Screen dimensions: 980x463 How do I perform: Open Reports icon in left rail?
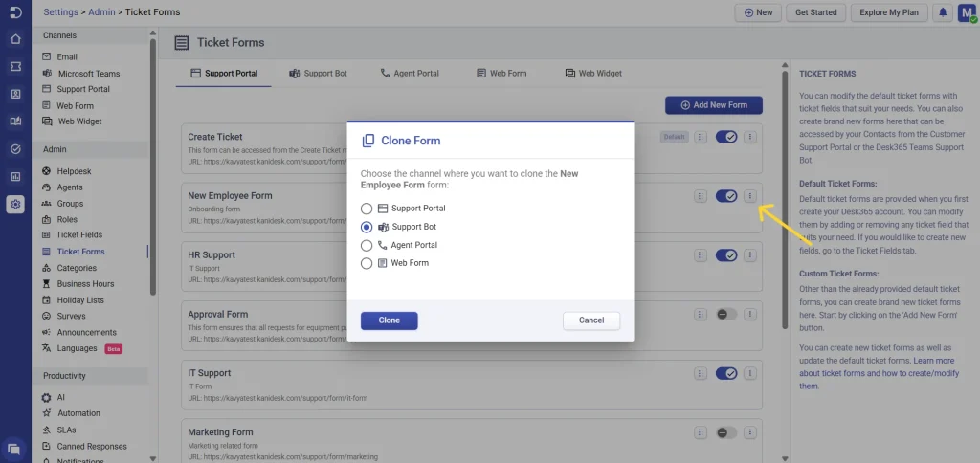pos(15,177)
